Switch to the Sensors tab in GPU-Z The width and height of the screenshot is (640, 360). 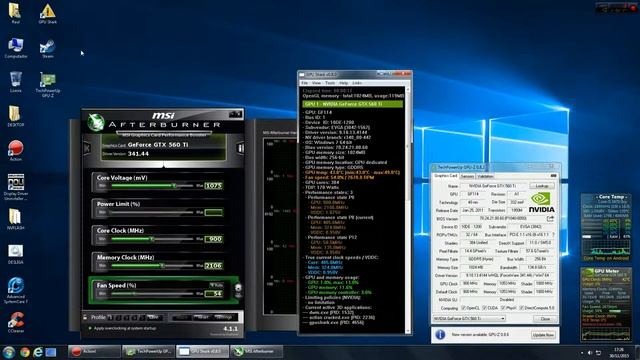[467, 176]
